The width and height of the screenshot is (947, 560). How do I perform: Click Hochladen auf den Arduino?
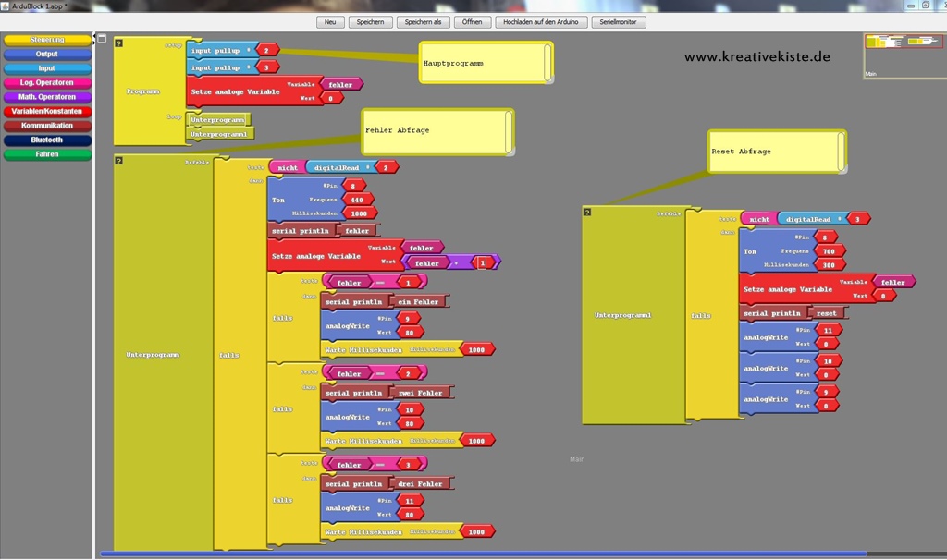tap(541, 21)
